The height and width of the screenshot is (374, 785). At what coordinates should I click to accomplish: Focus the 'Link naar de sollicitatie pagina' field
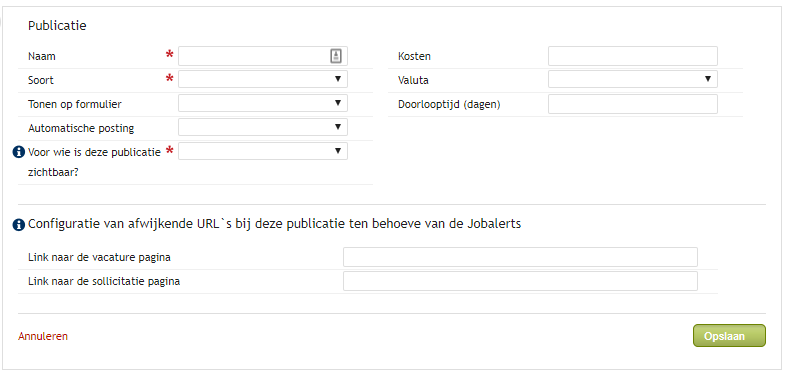[x=520, y=281]
